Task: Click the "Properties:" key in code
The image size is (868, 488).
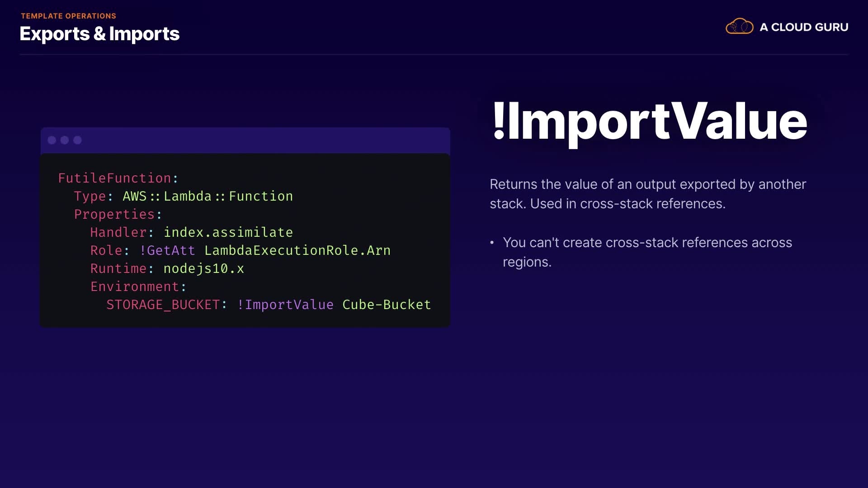Action: click(x=118, y=214)
